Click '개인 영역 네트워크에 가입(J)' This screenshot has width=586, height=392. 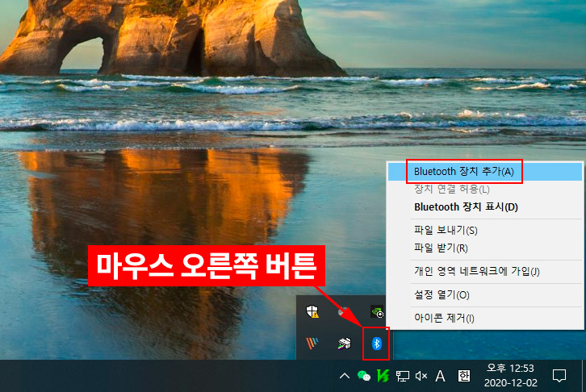coord(485,271)
